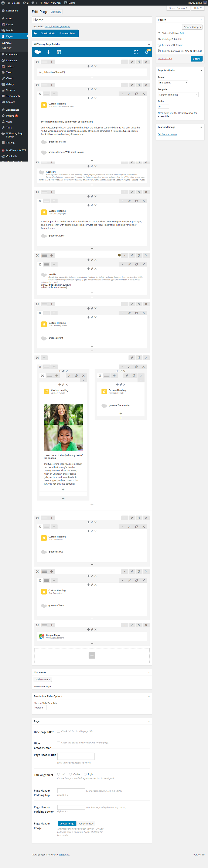Open Choose Slide Template dropdown
The image size is (208, 868).
click(40, 708)
